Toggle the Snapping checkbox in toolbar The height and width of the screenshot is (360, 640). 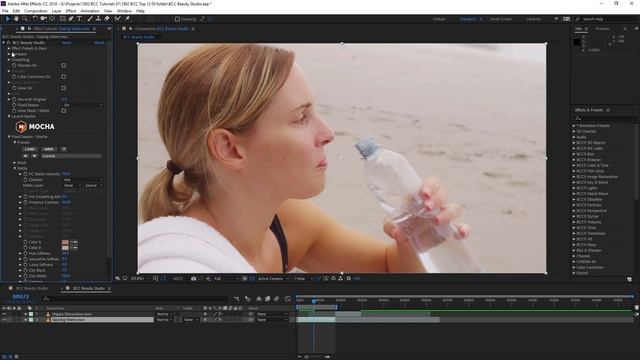tap(177, 19)
